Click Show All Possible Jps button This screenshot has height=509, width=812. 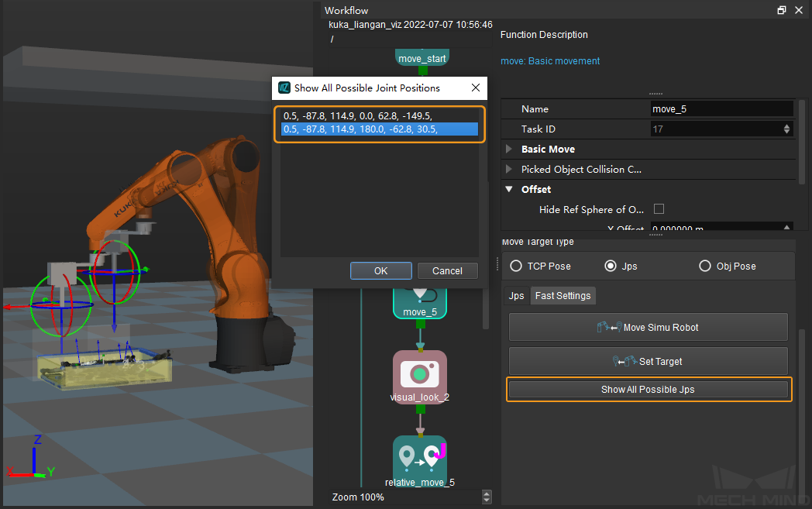tap(649, 390)
